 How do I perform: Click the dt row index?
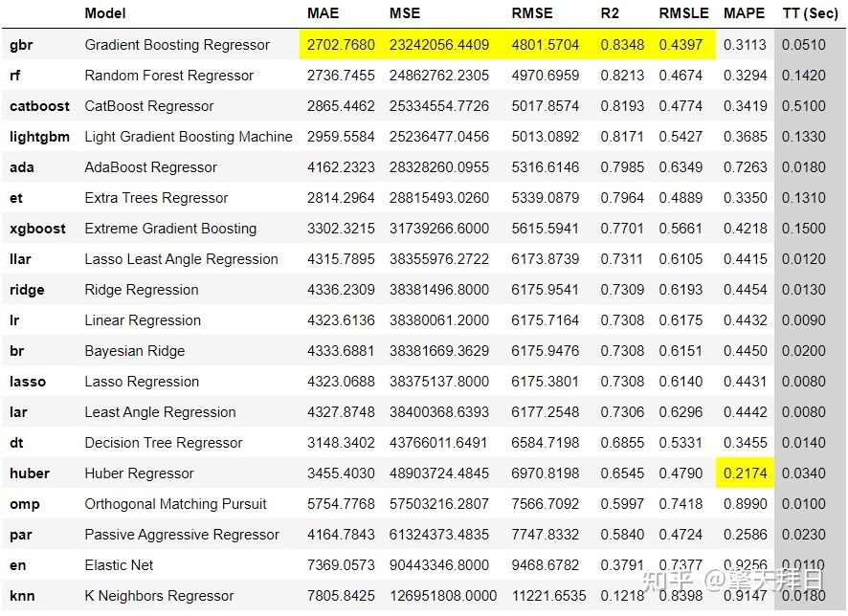pos(16,443)
